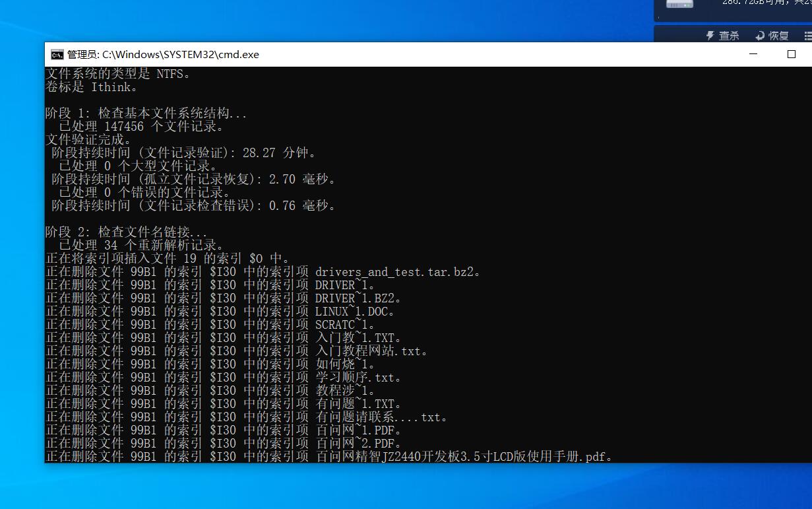Screen dimensions: 812x509
Task: Click the line with 学习顺序.txt
Action: click(x=224, y=377)
